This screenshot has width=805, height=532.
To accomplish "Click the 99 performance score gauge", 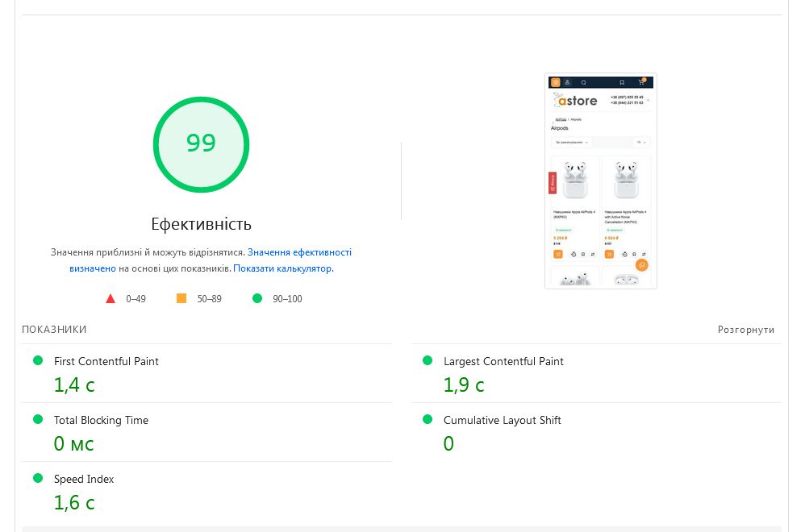I will click(201, 144).
